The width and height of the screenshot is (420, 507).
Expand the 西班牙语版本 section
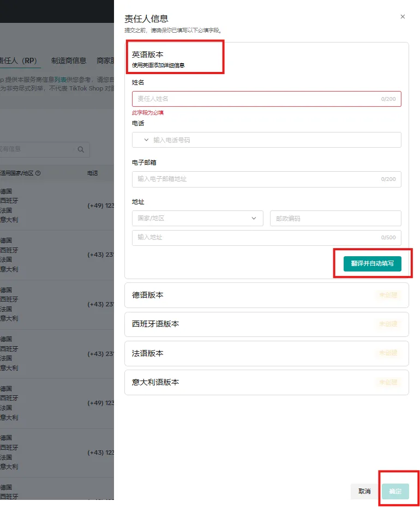[x=266, y=324]
